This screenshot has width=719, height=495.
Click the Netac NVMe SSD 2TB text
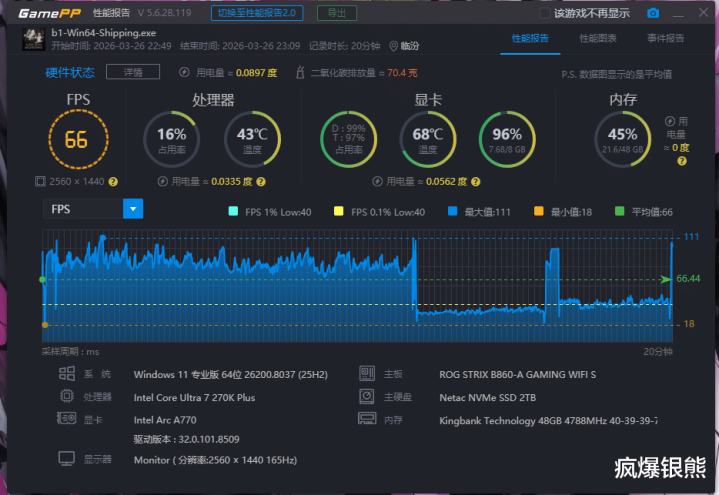click(x=487, y=397)
